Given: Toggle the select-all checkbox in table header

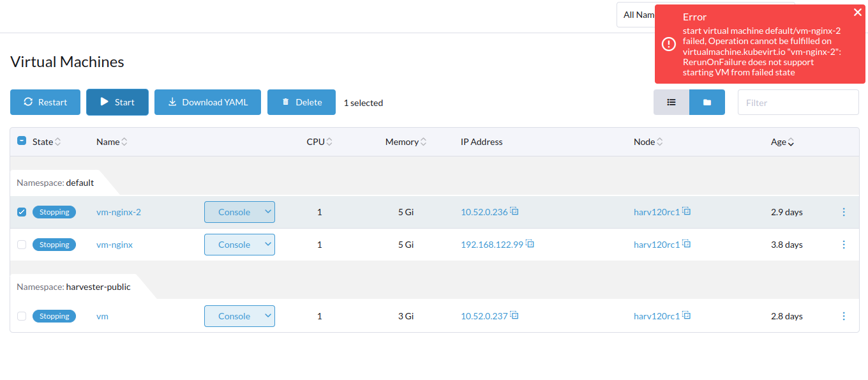Looking at the screenshot, I should click(x=21, y=141).
